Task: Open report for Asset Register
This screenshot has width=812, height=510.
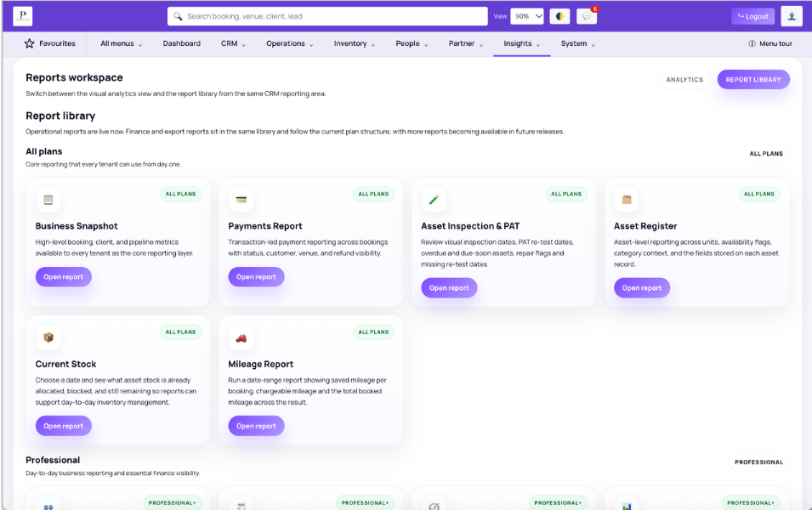Action: [642, 288]
